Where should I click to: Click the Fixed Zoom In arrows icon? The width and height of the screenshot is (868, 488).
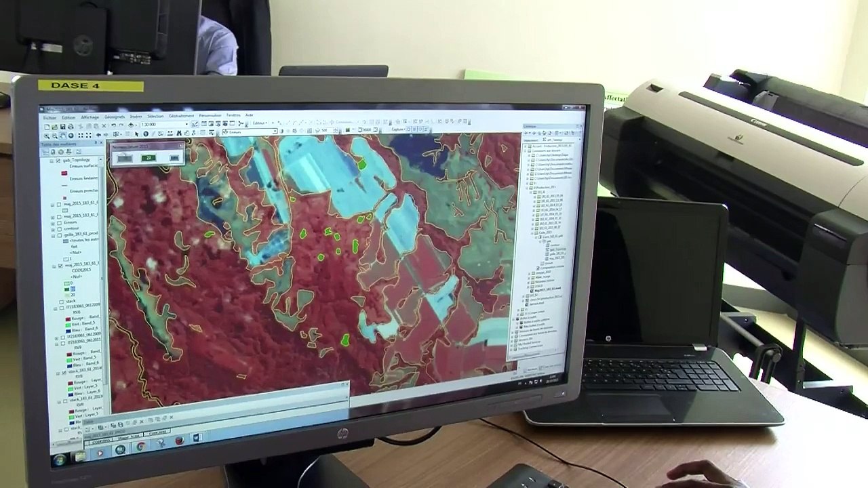[81, 135]
